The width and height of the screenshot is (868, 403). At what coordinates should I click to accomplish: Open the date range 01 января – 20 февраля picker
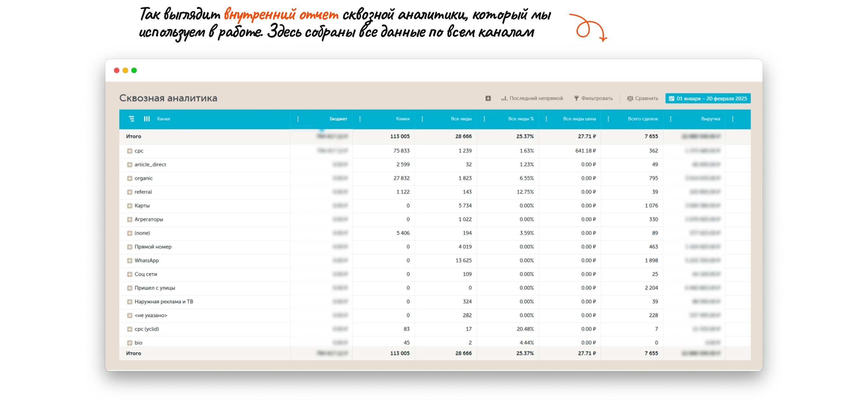pyautogui.click(x=708, y=98)
